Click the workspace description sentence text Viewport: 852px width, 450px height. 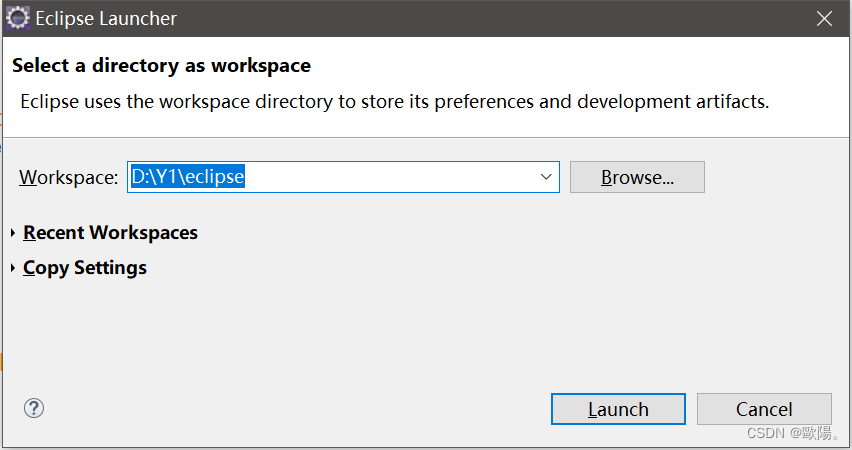394,102
